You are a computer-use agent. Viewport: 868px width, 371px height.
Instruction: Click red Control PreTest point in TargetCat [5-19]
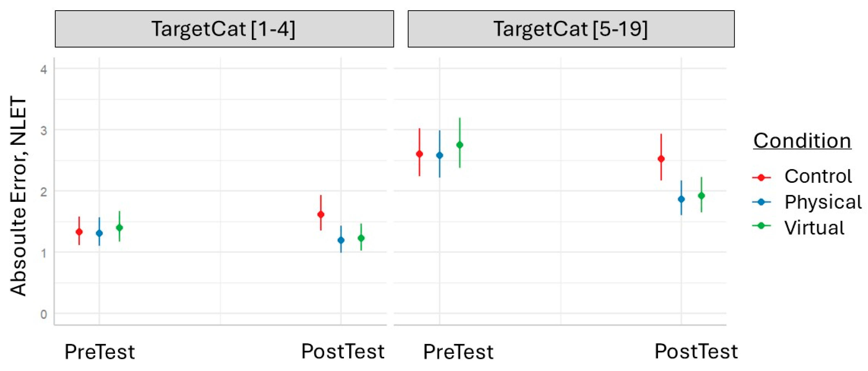coord(420,154)
